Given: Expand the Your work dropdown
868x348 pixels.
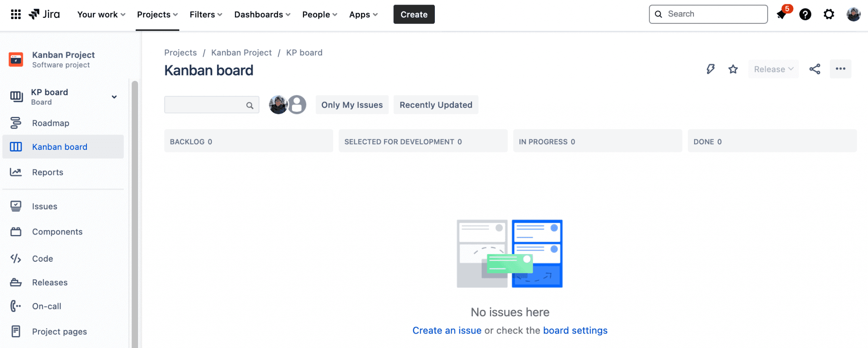Looking at the screenshot, I should click(101, 14).
